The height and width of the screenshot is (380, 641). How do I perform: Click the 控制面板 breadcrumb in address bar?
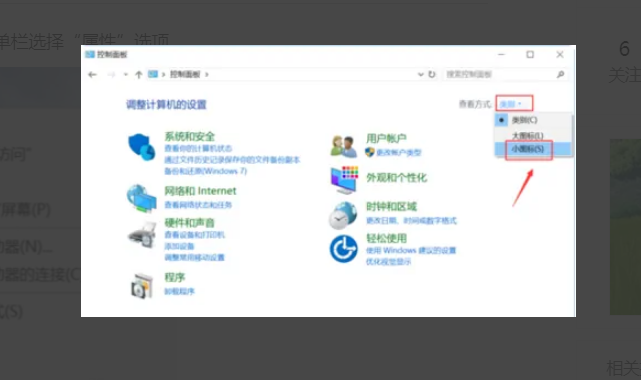[185, 74]
